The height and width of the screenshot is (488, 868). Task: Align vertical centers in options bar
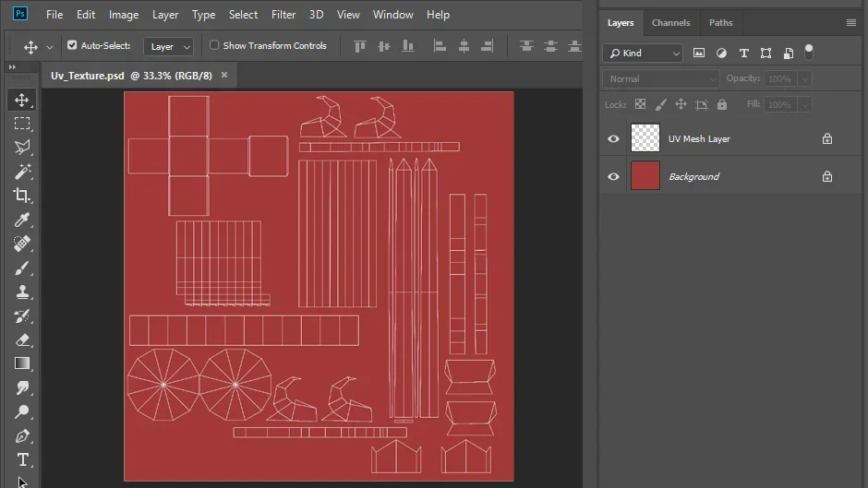[383, 46]
